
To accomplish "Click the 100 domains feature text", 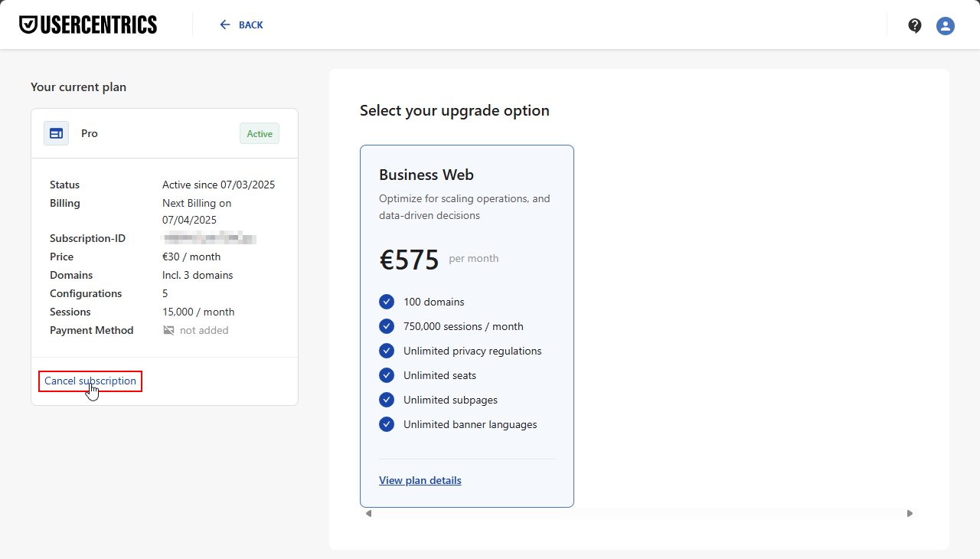I will [434, 302].
